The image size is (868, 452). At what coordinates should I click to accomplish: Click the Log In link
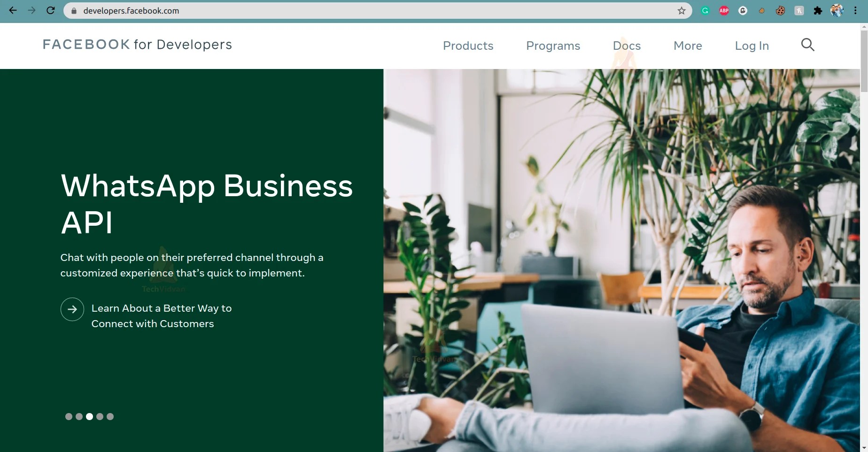(x=752, y=46)
